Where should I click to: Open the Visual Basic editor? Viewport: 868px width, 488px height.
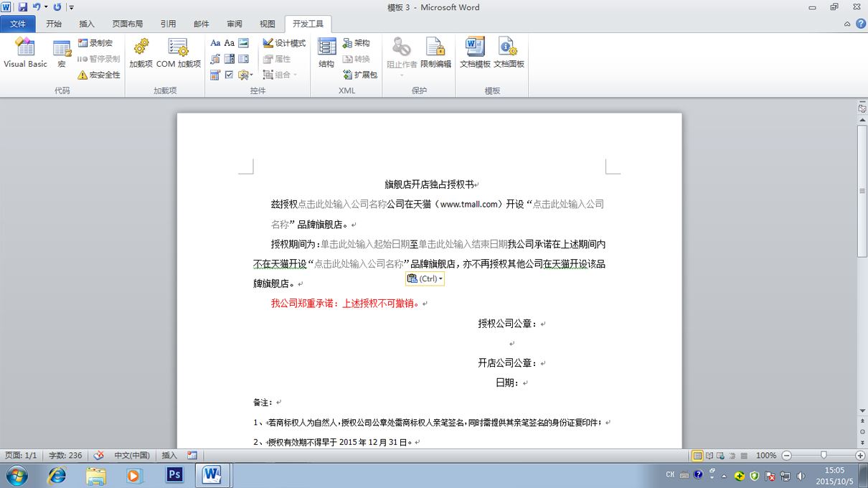(x=25, y=54)
